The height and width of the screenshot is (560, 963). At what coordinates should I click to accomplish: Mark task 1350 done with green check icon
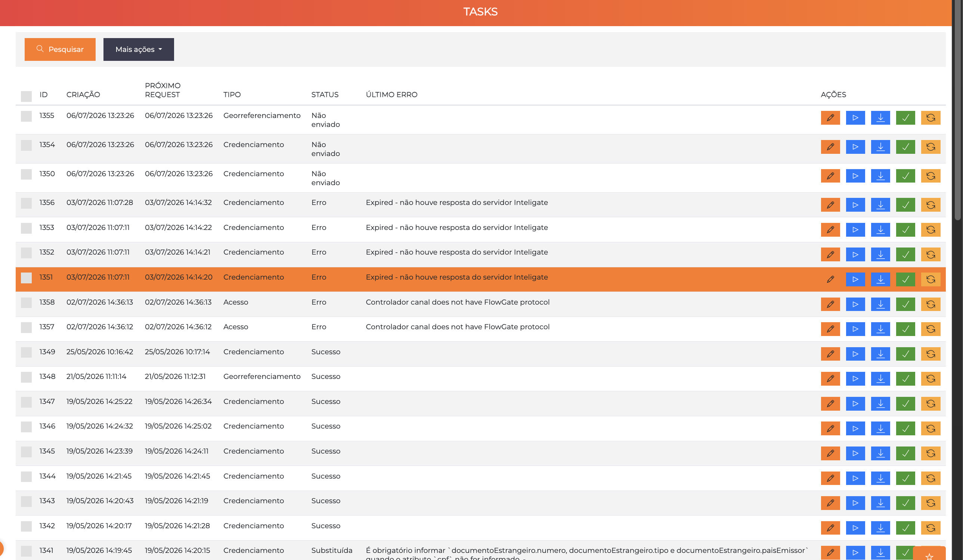(905, 176)
